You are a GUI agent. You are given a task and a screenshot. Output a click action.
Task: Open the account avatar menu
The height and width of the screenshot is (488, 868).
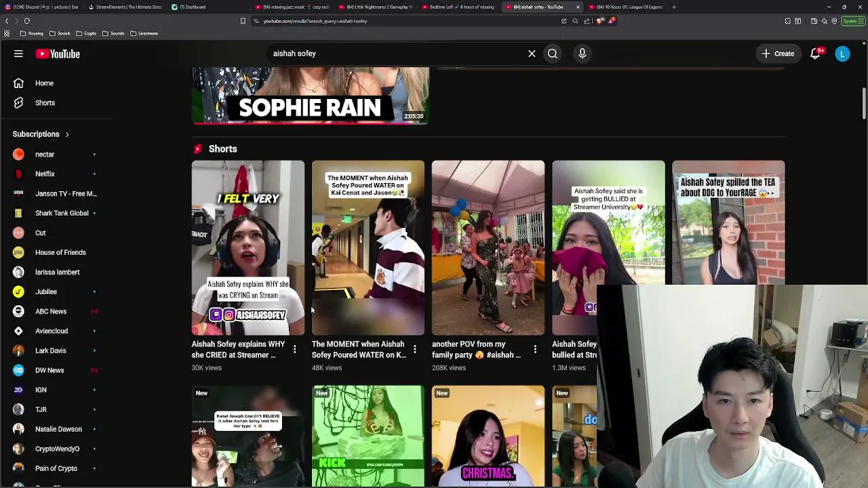842,54
